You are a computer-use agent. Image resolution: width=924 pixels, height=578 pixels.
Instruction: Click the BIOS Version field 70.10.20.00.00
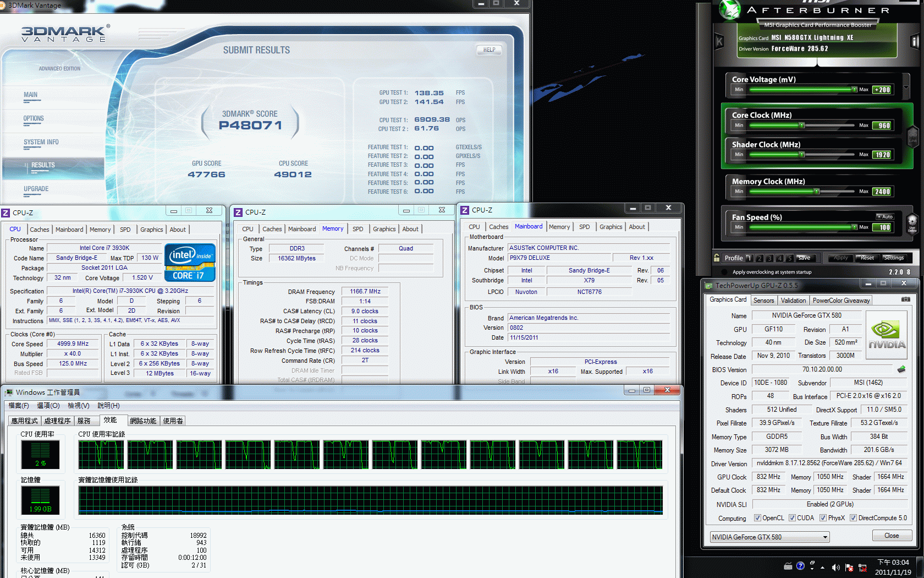point(822,369)
